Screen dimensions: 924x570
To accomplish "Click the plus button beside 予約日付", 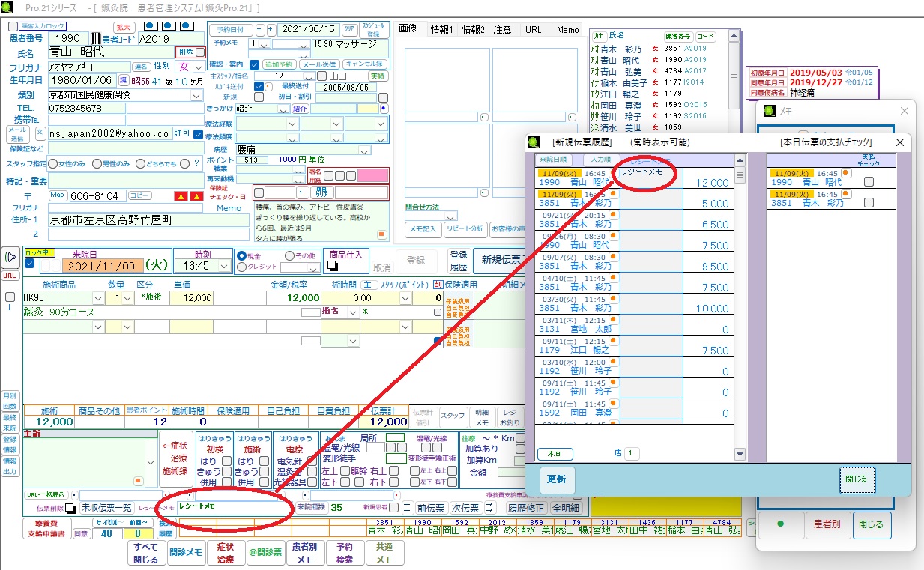I will pos(271,30).
